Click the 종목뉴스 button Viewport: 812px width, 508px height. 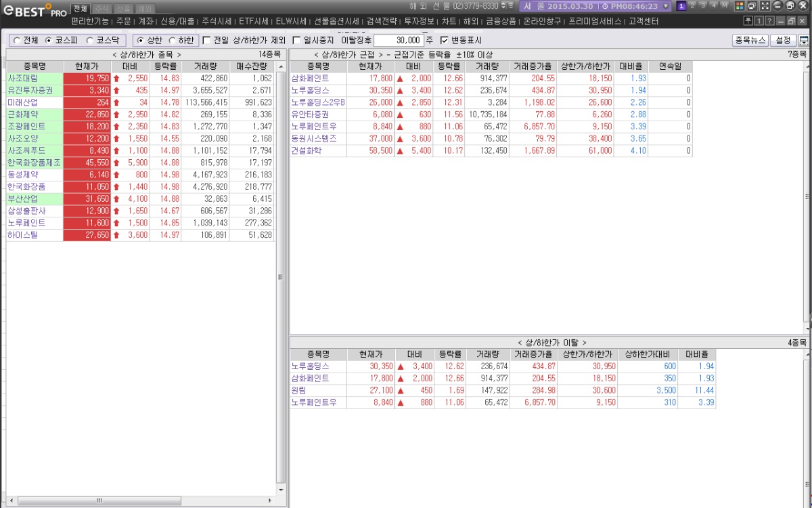pyautogui.click(x=750, y=41)
